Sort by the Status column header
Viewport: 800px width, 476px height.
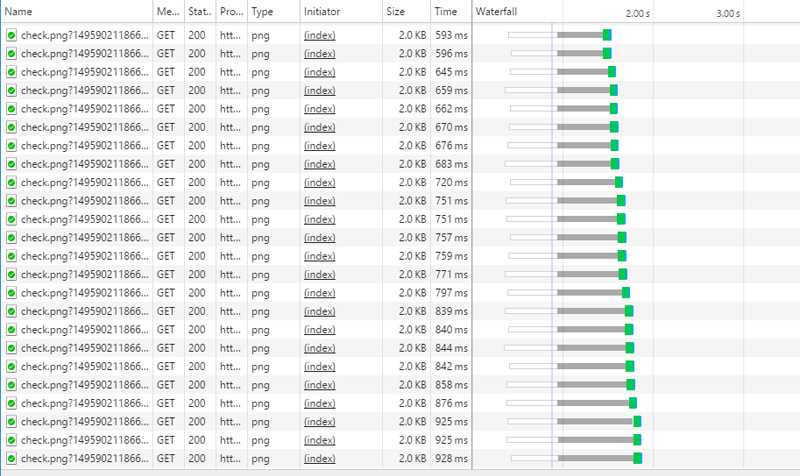click(x=199, y=11)
